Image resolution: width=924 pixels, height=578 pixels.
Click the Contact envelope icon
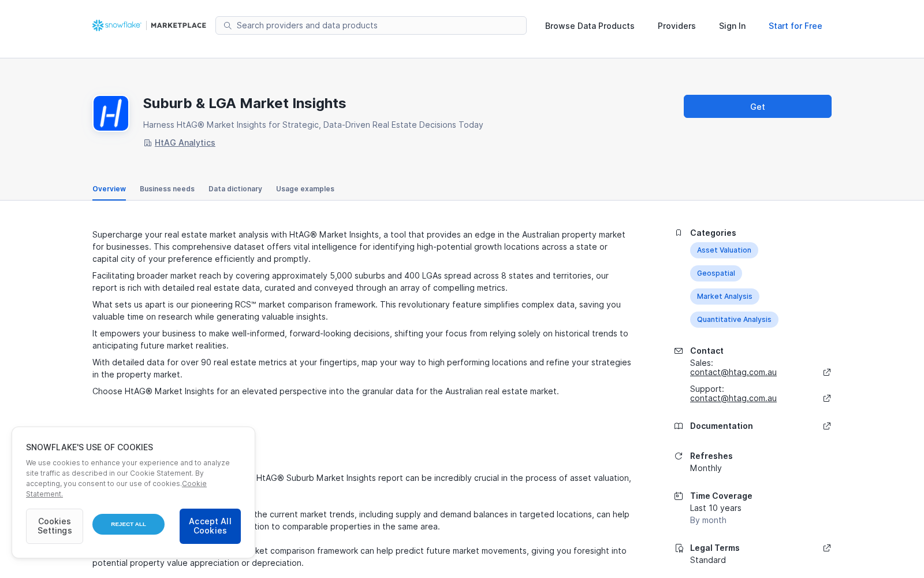679,351
